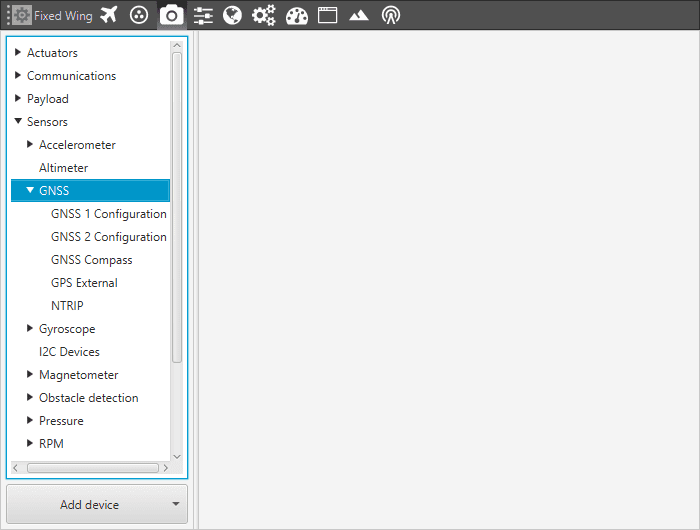
Task: Click the Payload label
Action: [x=48, y=99]
